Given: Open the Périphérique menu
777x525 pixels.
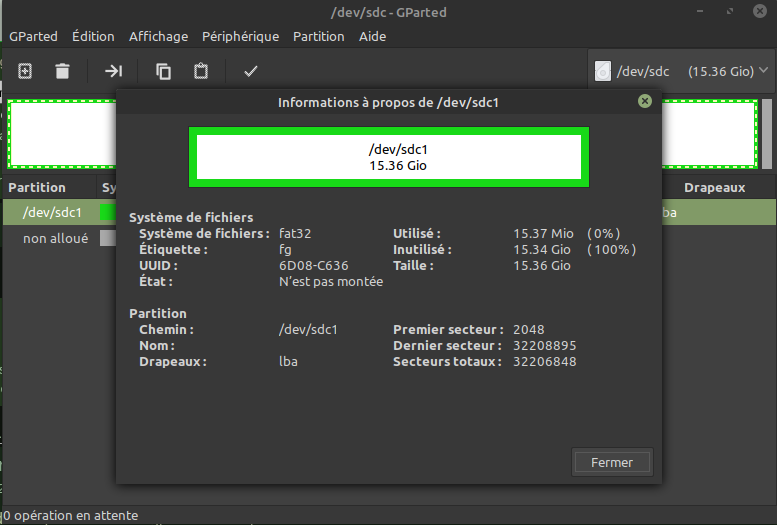Looking at the screenshot, I should point(240,36).
